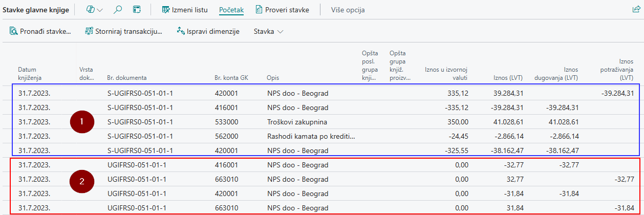644x215 pixels.
Task: Click the posting date in the Rashodi kamata row
Action: pyautogui.click(x=33, y=136)
